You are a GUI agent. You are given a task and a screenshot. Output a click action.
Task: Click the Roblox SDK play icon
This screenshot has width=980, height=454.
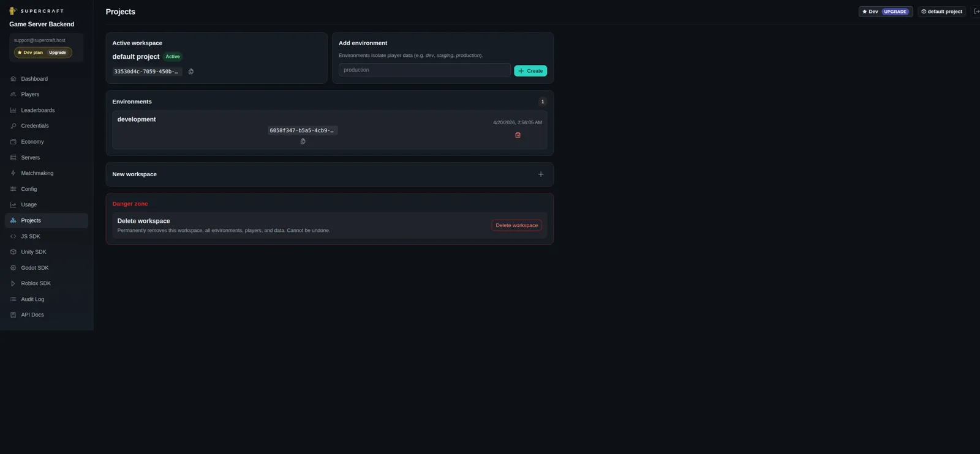[13, 283]
